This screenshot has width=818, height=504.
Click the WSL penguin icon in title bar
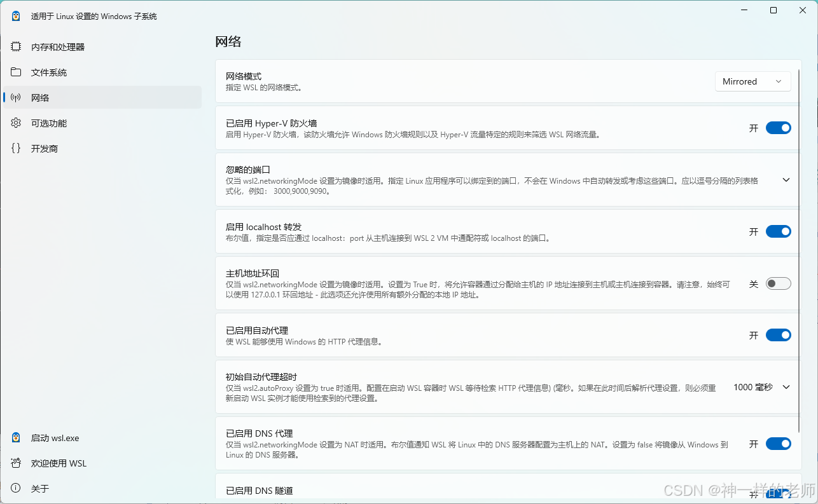[x=16, y=16]
